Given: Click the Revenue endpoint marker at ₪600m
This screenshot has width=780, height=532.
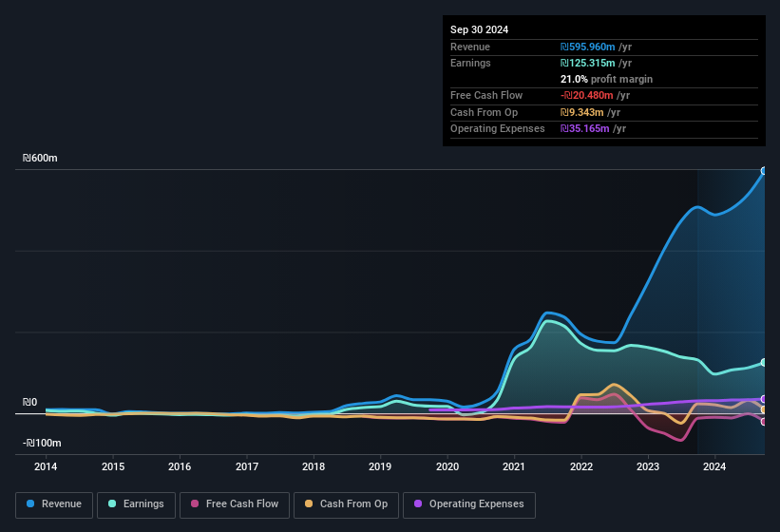Looking at the screenshot, I should (x=764, y=171).
